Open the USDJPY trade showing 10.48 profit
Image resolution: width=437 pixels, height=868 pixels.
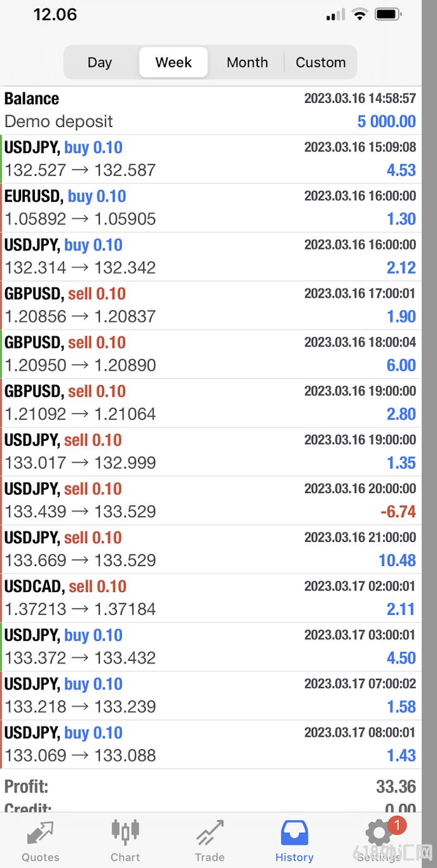coord(210,549)
